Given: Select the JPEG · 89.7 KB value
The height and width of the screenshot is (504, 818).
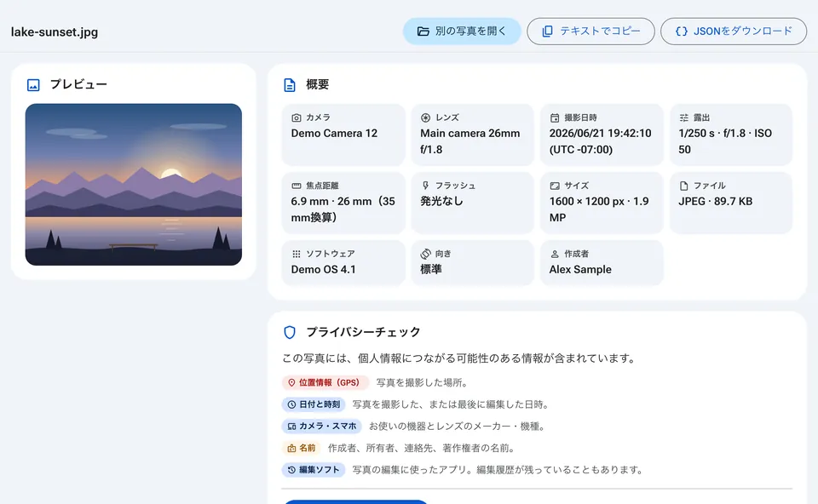Looking at the screenshot, I should (x=715, y=201).
